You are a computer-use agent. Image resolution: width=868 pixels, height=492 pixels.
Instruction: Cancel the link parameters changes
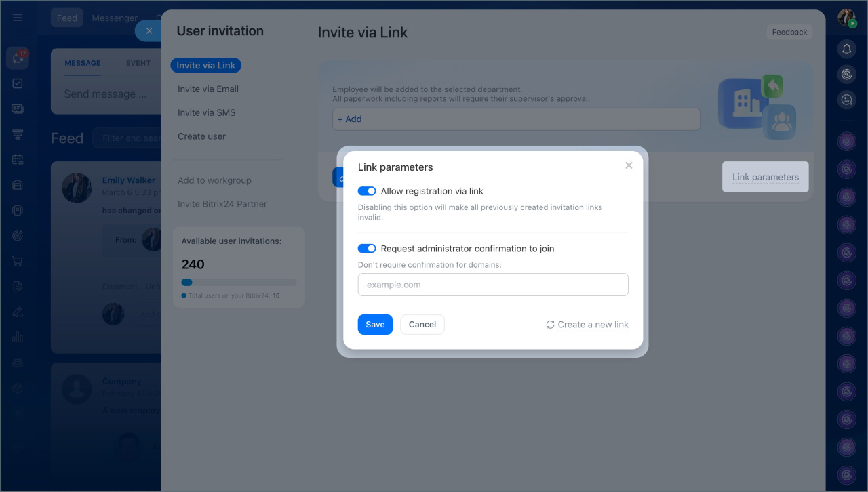[x=422, y=325]
